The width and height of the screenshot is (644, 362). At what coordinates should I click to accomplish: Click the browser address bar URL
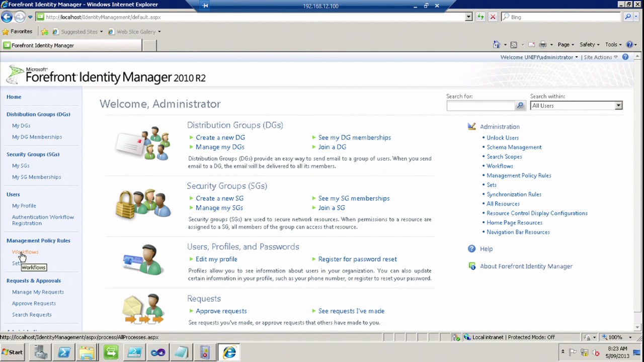click(103, 17)
